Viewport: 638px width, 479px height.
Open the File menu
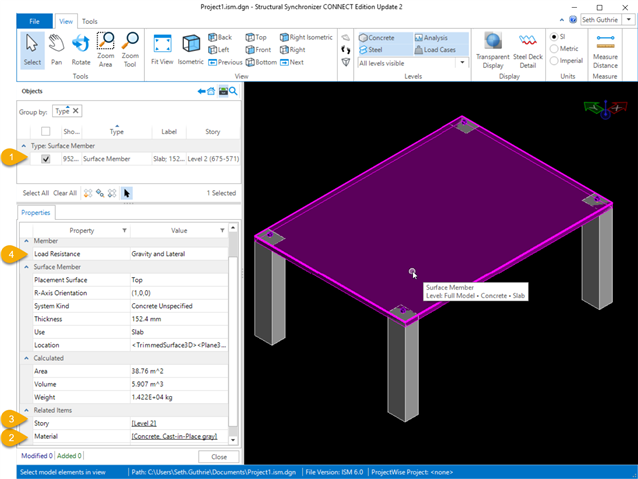[35, 21]
